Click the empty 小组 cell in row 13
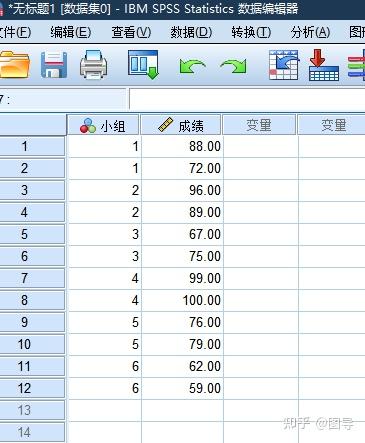The width and height of the screenshot is (365, 443). pos(104,410)
